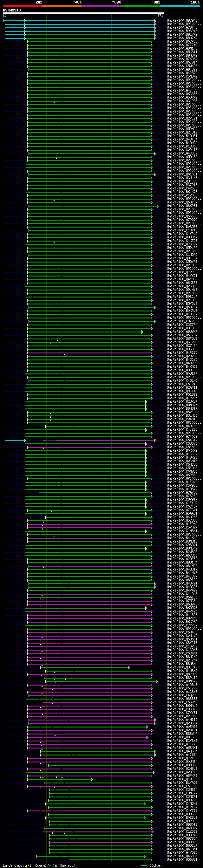The image size is (203, 868).
Task: Click the =50char. scale legend
Action: tap(152, 866)
